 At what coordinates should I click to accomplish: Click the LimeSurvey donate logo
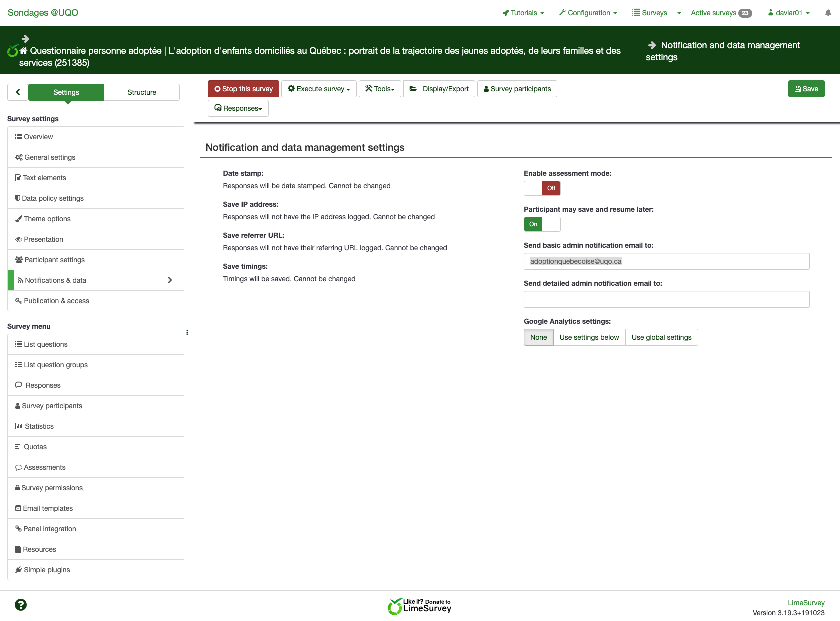419,606
